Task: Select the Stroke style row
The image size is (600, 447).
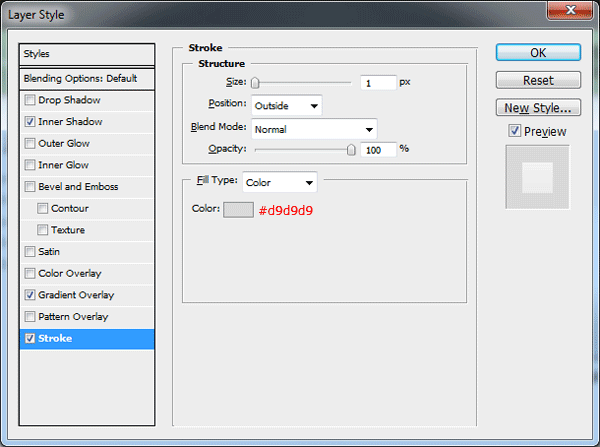Action: 87,339
